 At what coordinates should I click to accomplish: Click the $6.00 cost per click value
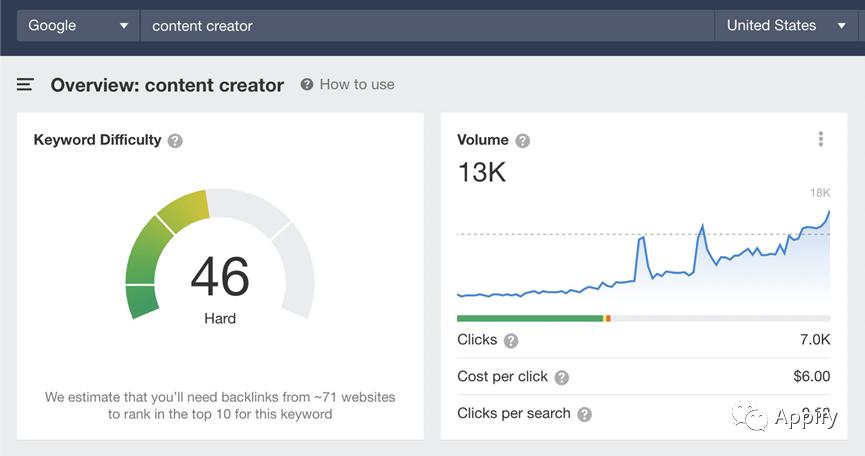click(x=811, y=377)
